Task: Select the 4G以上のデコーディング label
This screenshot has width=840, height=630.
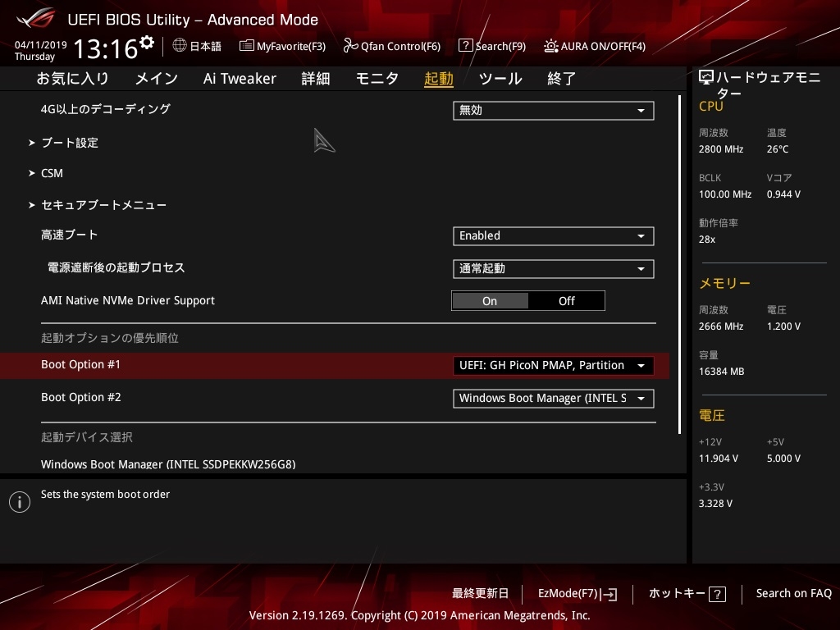Action: click(106, 109)
